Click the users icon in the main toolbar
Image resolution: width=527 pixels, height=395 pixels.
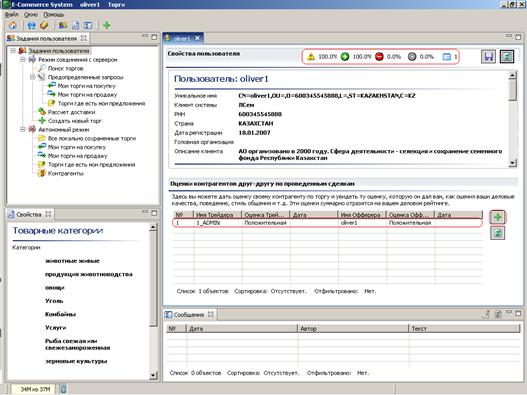tap(63, 25)
